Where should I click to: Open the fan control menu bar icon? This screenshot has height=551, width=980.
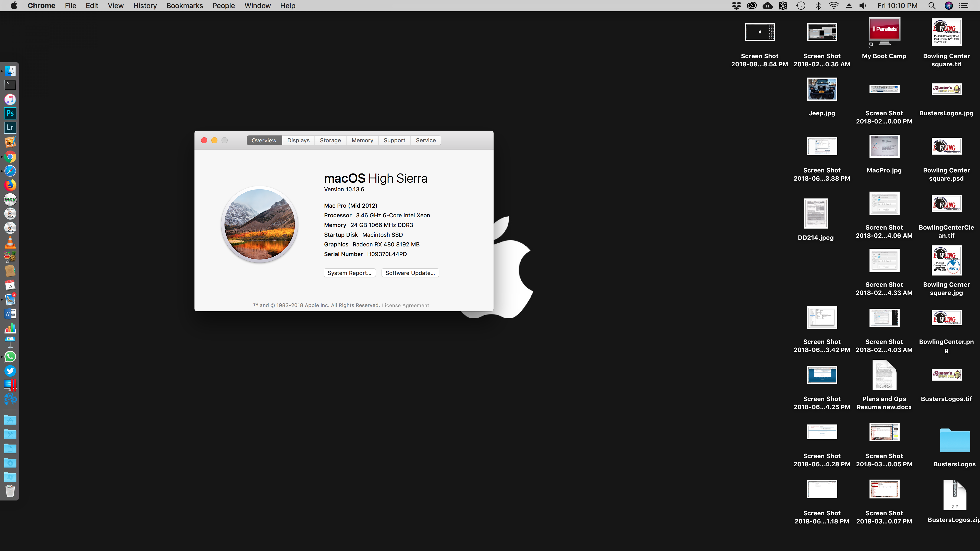(x=783, y=6)
